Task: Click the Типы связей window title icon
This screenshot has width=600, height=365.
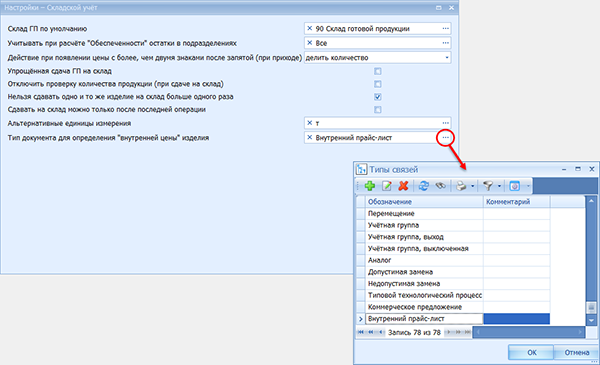Action: click(x=361, y=169)
